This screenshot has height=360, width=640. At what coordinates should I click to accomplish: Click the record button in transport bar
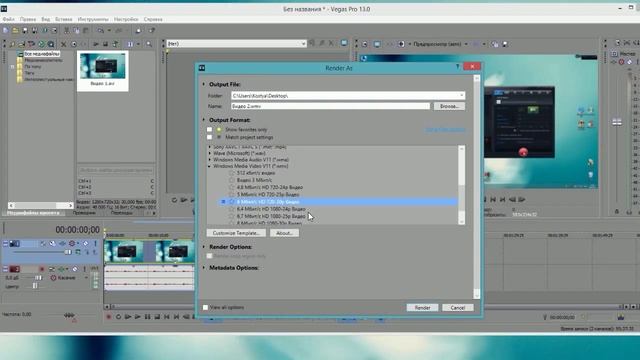tap(109, 317)
